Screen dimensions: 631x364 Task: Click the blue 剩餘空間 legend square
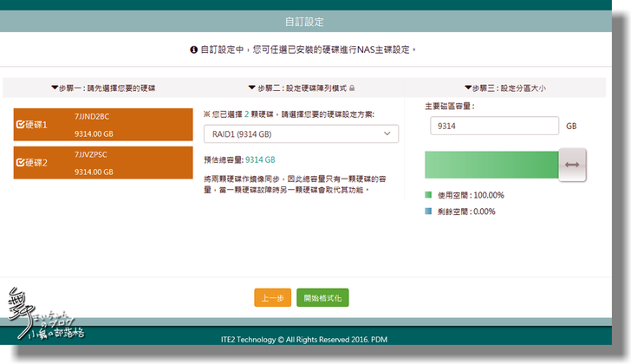[x=428, y=211]
